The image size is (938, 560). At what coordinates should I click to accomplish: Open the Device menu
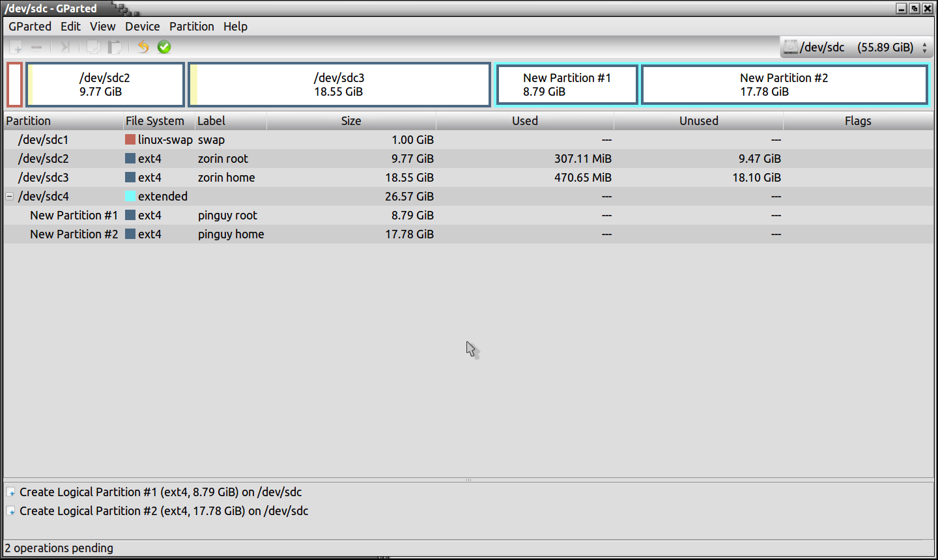point(142,27)
